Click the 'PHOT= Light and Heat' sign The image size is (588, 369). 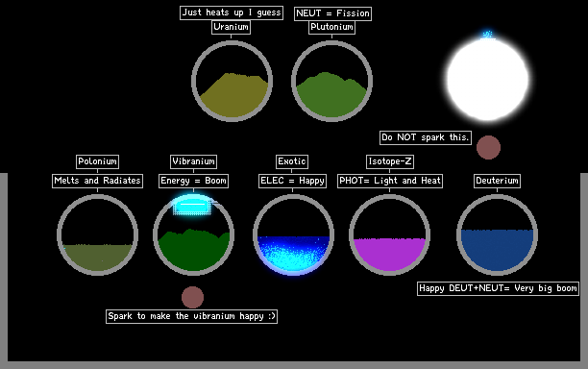390,181
